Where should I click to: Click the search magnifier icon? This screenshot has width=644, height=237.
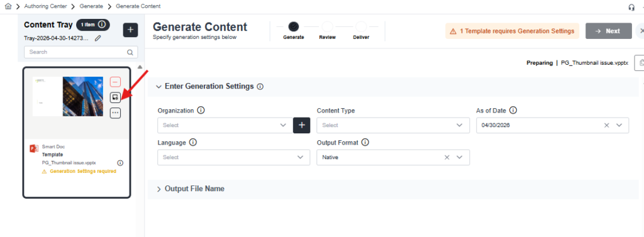coord(130,52)
